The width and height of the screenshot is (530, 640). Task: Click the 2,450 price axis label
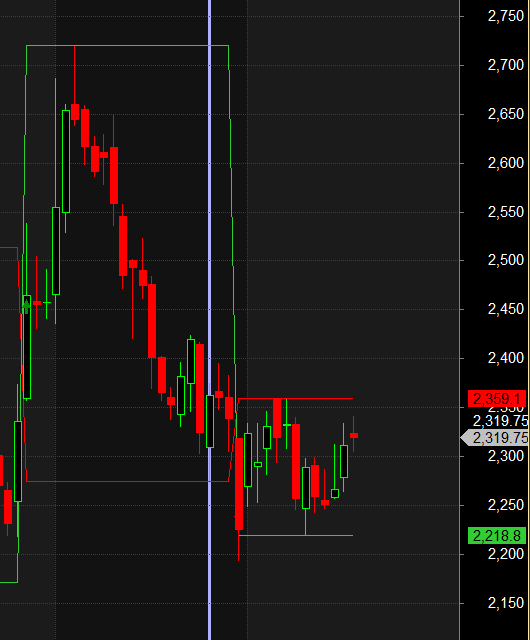coord(506,309)
